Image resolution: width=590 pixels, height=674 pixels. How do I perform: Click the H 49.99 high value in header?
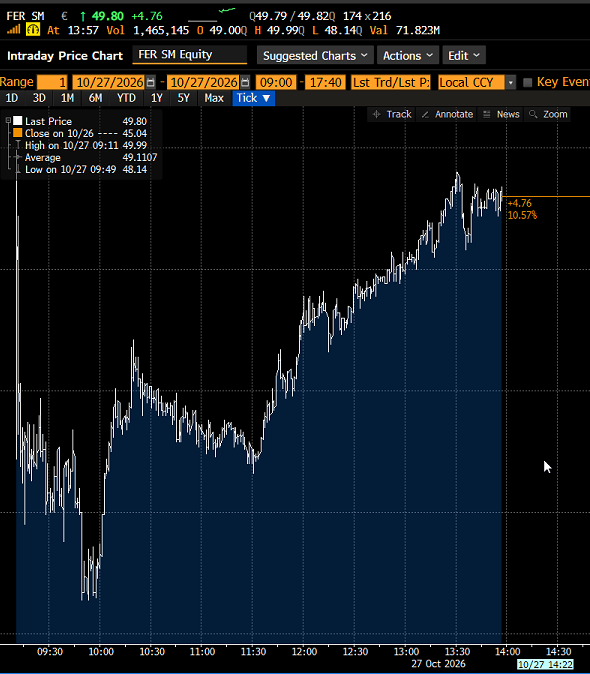pyautogui.click(x=279, y=30)
